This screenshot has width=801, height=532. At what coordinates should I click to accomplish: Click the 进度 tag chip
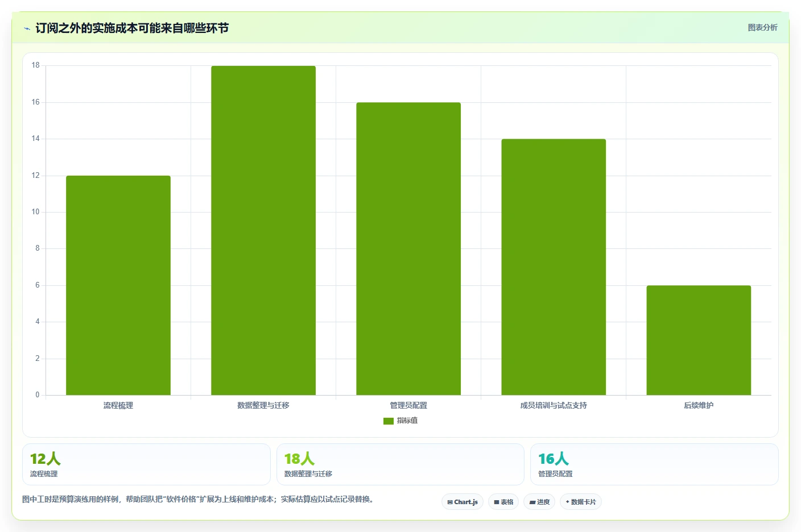539,502
